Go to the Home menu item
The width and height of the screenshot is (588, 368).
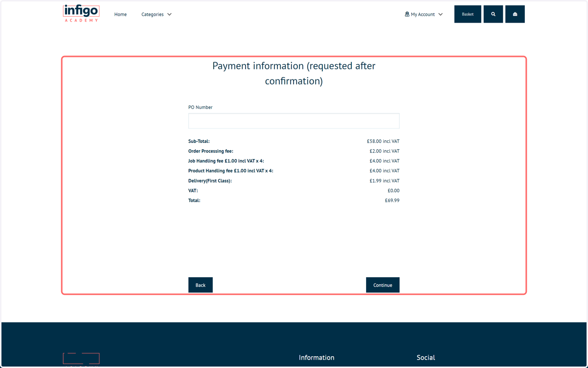tap(121, 14)
